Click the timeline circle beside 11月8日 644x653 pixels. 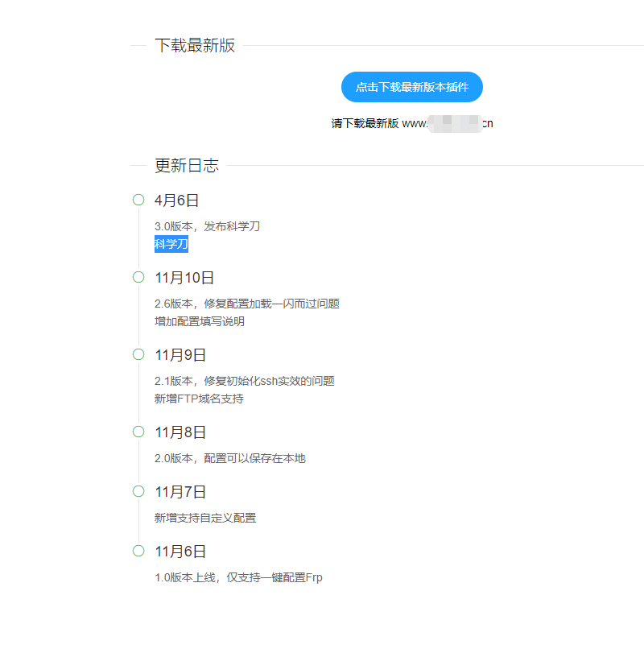(138, 432)
